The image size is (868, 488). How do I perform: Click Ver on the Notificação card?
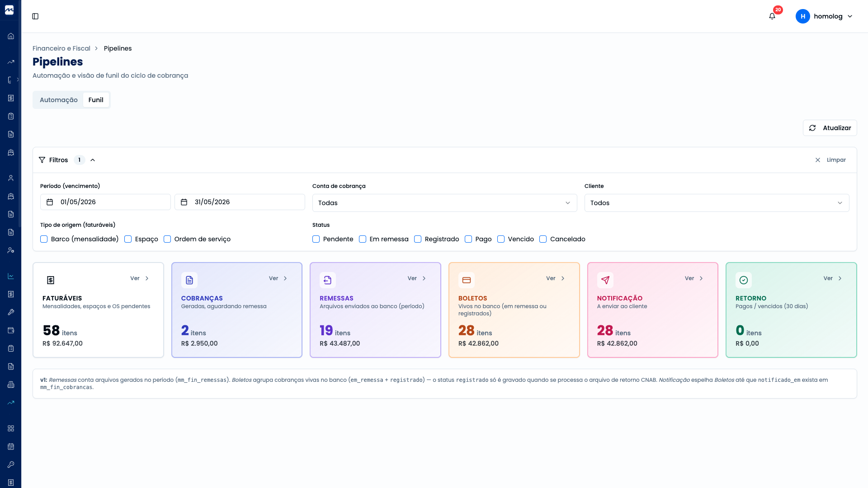point(694,278)
